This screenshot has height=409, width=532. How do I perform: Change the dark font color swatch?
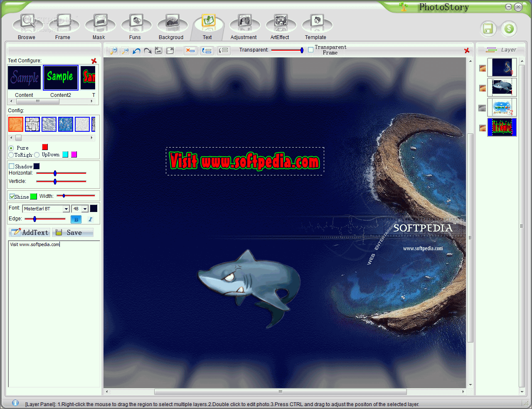pos(94,208)
